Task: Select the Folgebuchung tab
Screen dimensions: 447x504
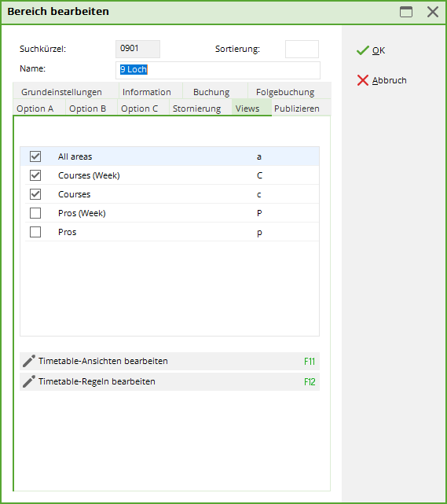Action: click(285, 92)
